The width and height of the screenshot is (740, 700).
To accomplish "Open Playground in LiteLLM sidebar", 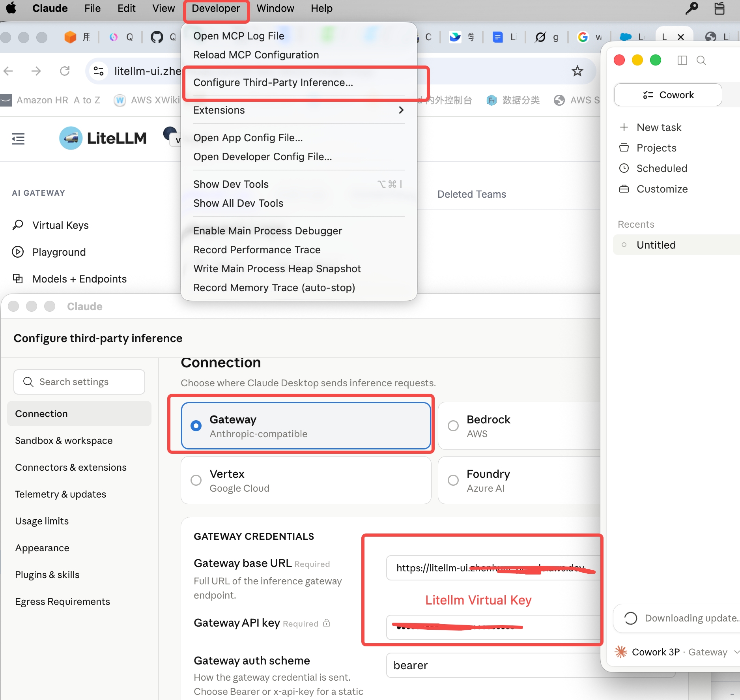I will click(59, 252).
